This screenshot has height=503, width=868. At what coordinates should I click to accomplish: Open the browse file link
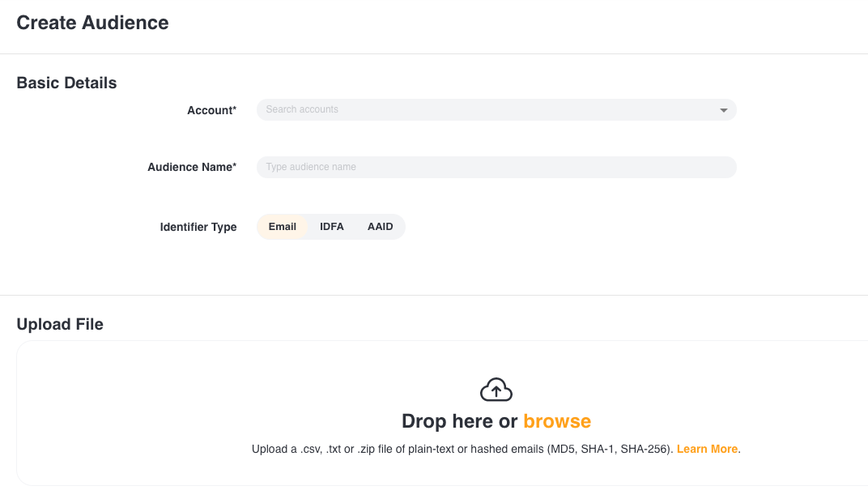click(x=557, y=421)
